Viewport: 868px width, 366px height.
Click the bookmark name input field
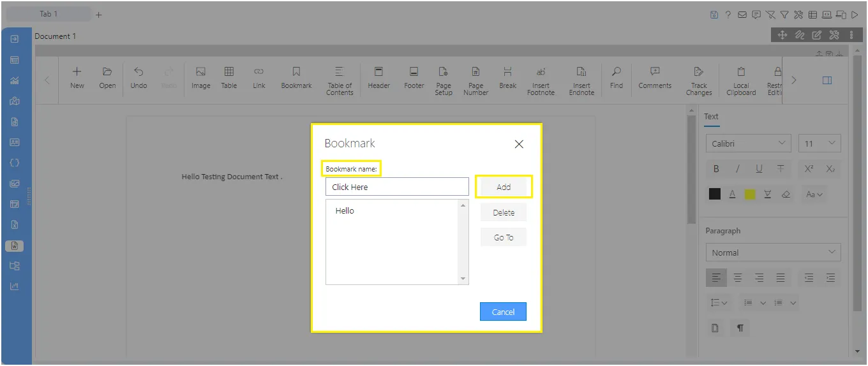click(x=397, y=187)
